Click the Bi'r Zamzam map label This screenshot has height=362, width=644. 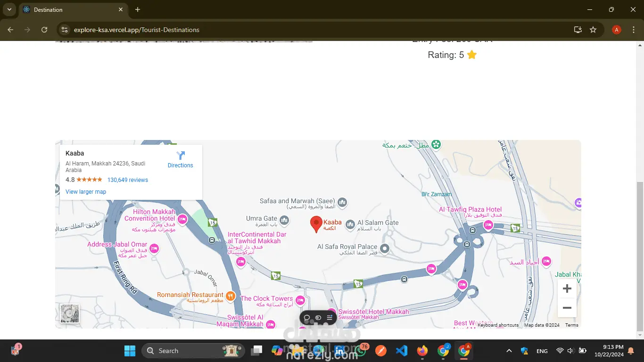[x=437, y=194]
